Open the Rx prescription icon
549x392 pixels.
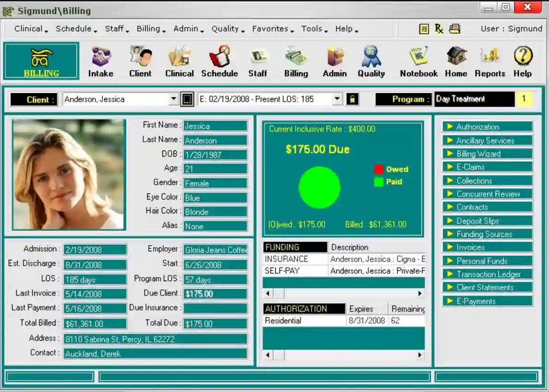click(439, 29)
